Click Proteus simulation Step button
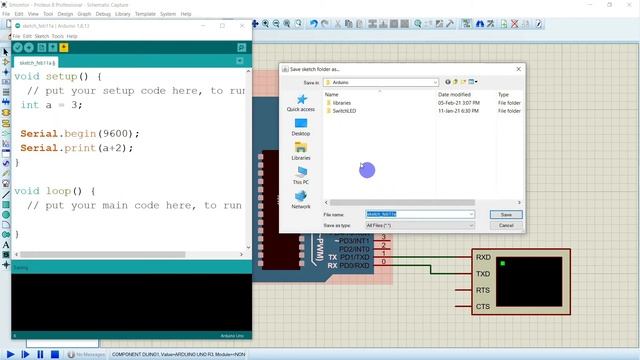Screen dimensions: 640x360 pyautogui.click(x=25, y=354)
